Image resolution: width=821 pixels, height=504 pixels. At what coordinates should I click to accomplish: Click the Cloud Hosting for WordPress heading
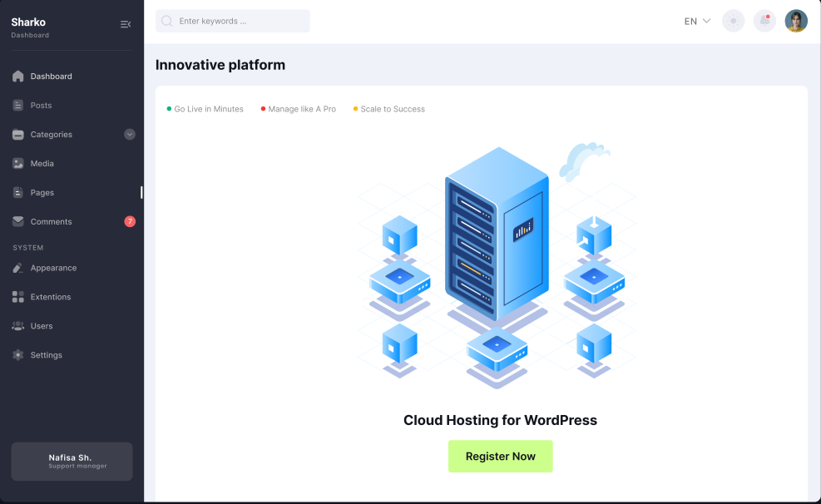click(x=500, y=420)
